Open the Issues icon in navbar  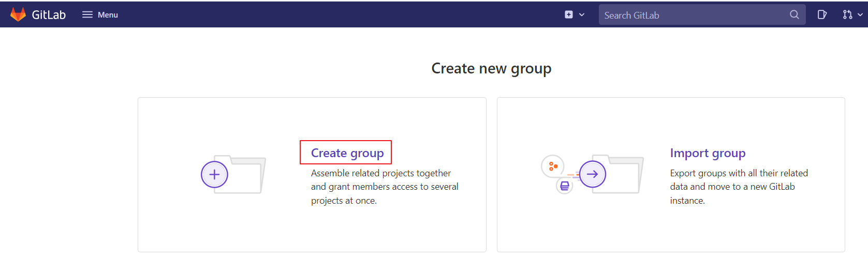coord(821,15)
